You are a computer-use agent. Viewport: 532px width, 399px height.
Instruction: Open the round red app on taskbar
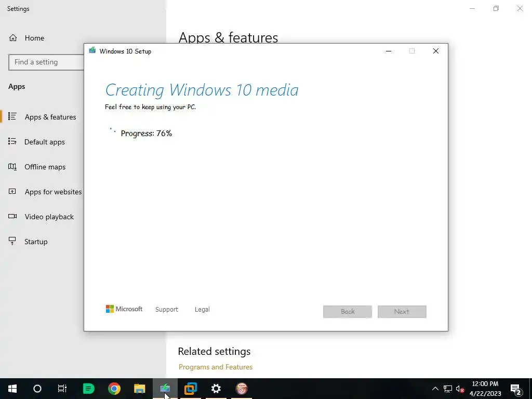point(242,389)
